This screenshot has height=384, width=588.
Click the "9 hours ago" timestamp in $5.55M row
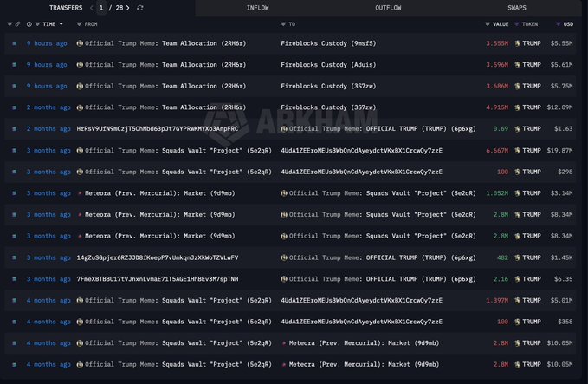click(47, 43)
